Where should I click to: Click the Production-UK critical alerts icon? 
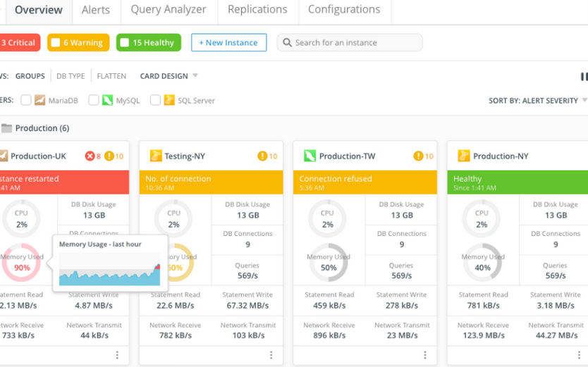(x=90, y=156)
